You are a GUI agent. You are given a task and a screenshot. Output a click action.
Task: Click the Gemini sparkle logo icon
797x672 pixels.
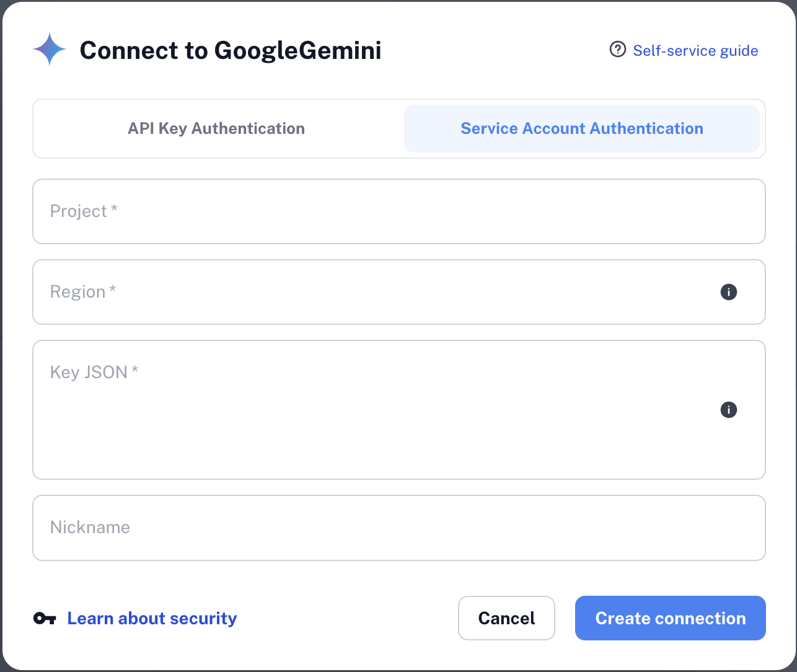50,50
